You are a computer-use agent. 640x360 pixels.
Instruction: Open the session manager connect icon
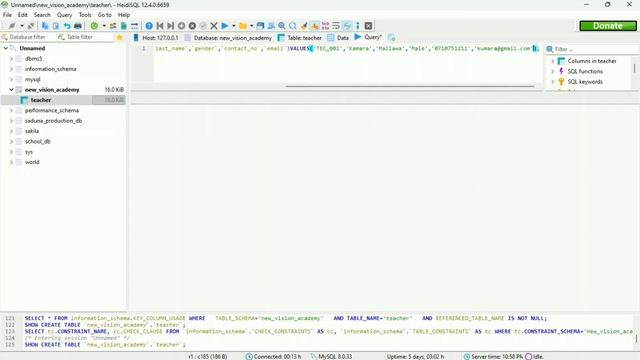pyautogui.click(x=12, y=26)
